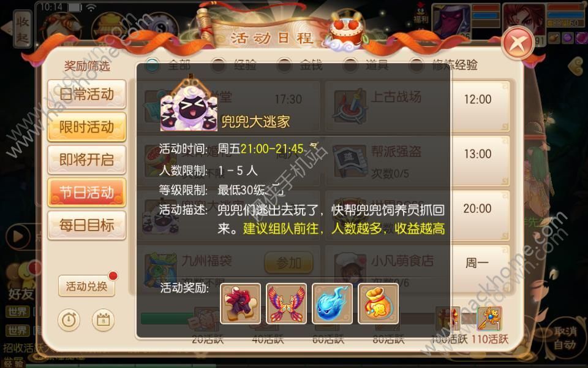The width and height of the screenshot is (588, 368).
Task: Select the butterfly wings reward item
Action: click(x=286, y=304)
